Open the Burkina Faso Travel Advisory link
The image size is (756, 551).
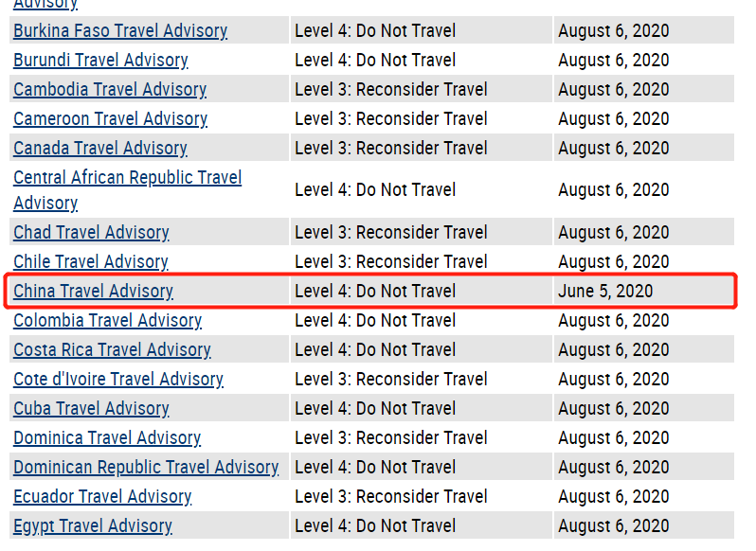tap(120, 30)
